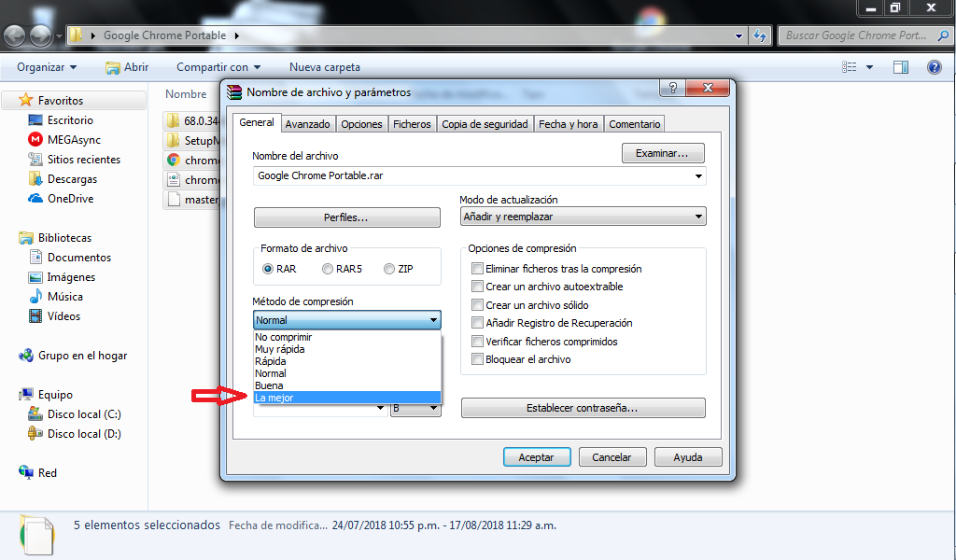Enable Crear un archivo sólido
956x560 pixels.
[477, 304]
